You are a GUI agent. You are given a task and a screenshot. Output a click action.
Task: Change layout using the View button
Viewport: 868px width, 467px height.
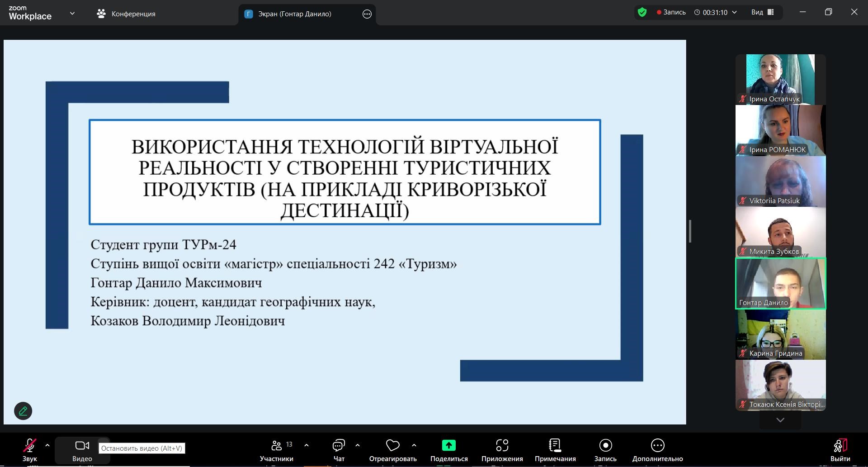pyautogui.click(x=763, y=12)
